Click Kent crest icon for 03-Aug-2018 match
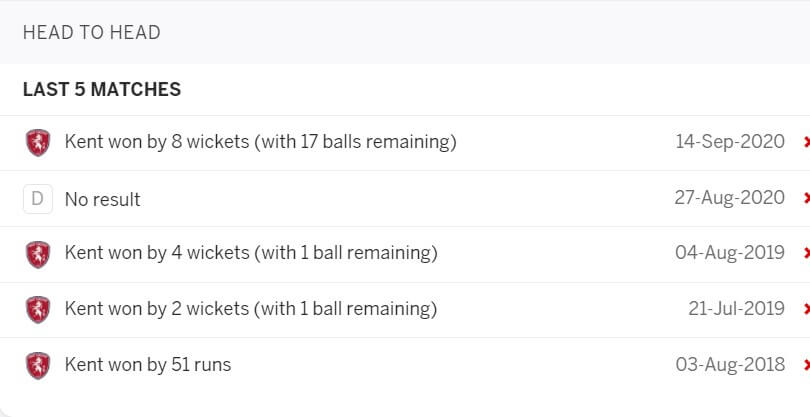This screenshot has height=417, width=810. tap(38, 366)
